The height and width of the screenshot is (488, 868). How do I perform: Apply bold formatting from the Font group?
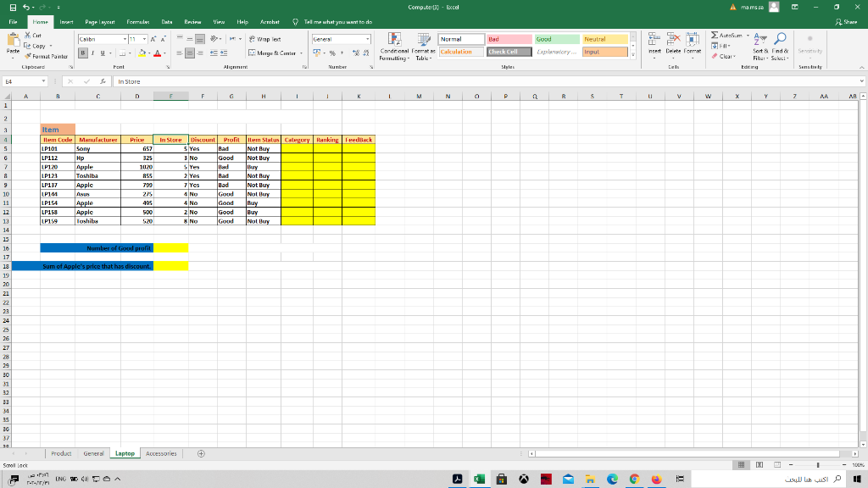[82, 53]
